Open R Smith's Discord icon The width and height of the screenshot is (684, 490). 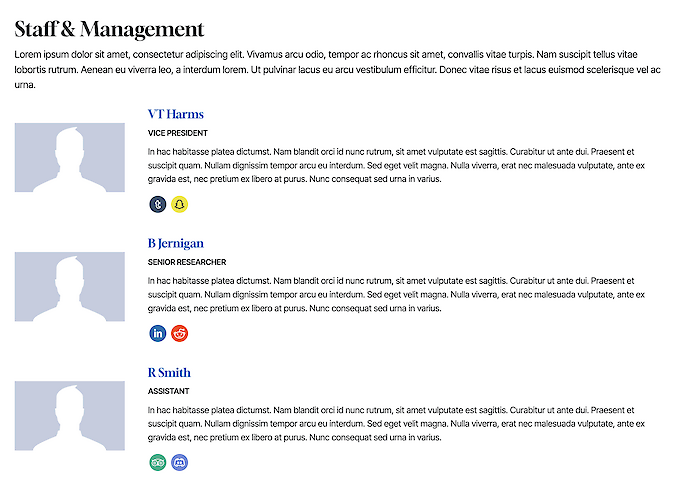point(179,463)
